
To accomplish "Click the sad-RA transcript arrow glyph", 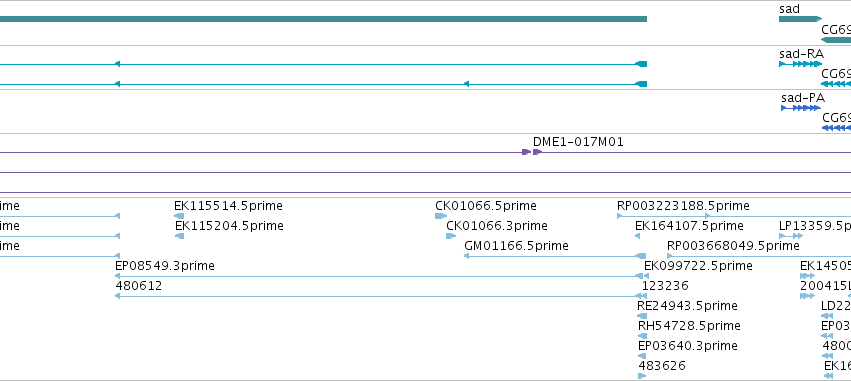I will [x=801, y=64].
